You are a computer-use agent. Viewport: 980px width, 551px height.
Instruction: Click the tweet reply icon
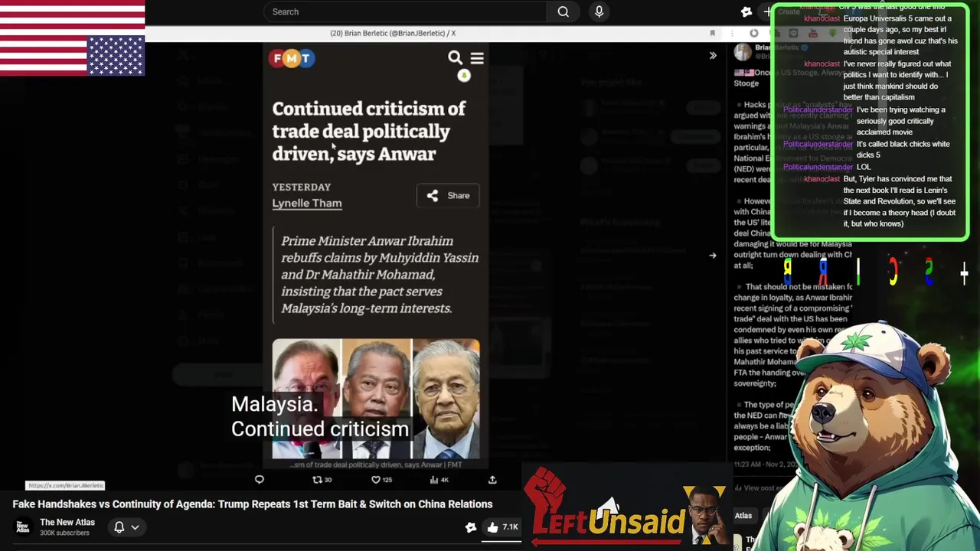(x=259, y=480)
